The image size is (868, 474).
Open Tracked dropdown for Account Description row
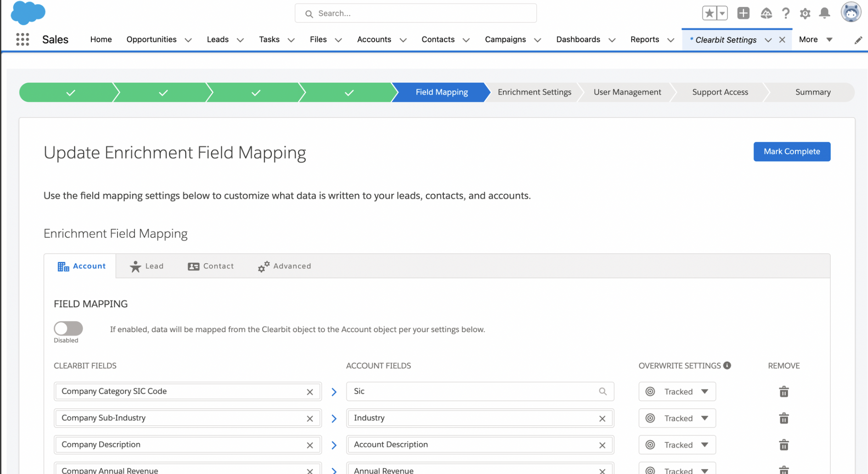coord(677,445)
